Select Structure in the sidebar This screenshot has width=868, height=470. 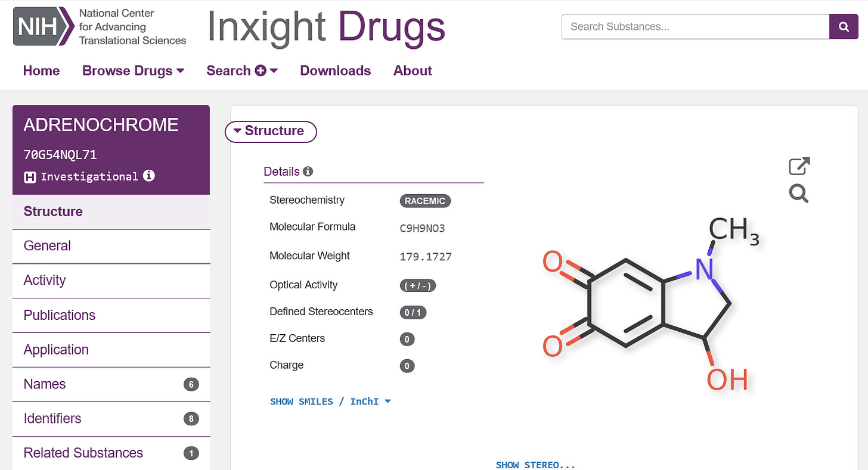[111, 211]
